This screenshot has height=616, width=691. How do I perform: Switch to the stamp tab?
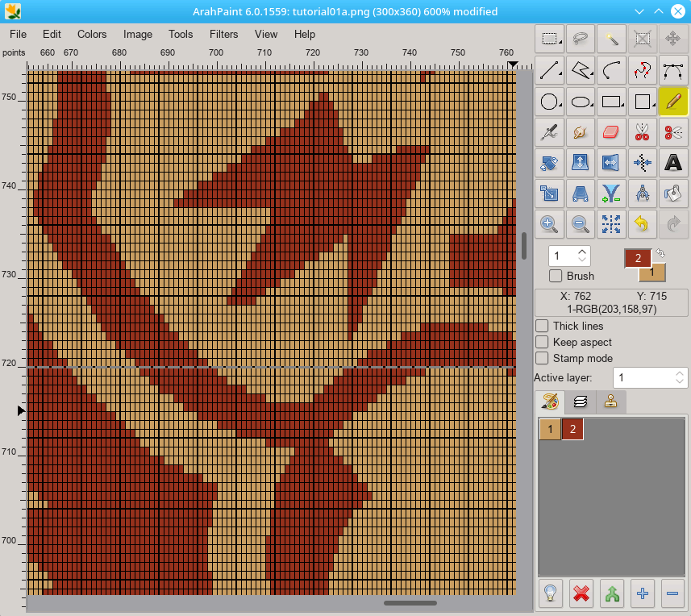(611, 402)
